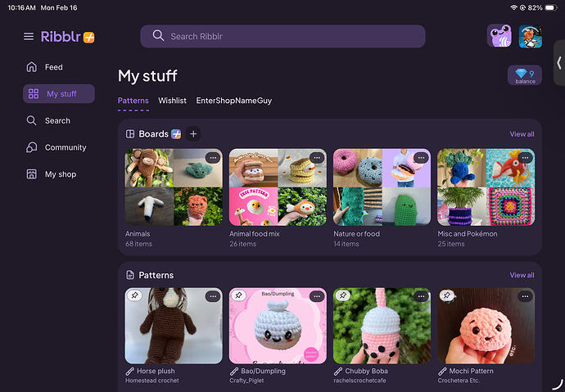Open the diamond balance indicator

[525, 76]
